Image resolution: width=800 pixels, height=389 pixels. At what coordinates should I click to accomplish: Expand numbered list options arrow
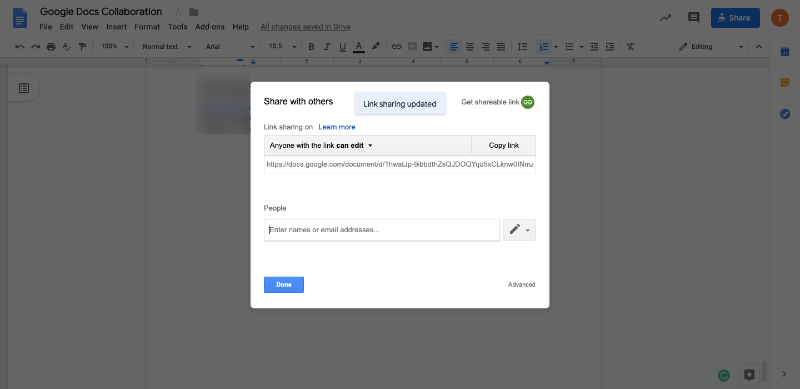click(556, 47)
